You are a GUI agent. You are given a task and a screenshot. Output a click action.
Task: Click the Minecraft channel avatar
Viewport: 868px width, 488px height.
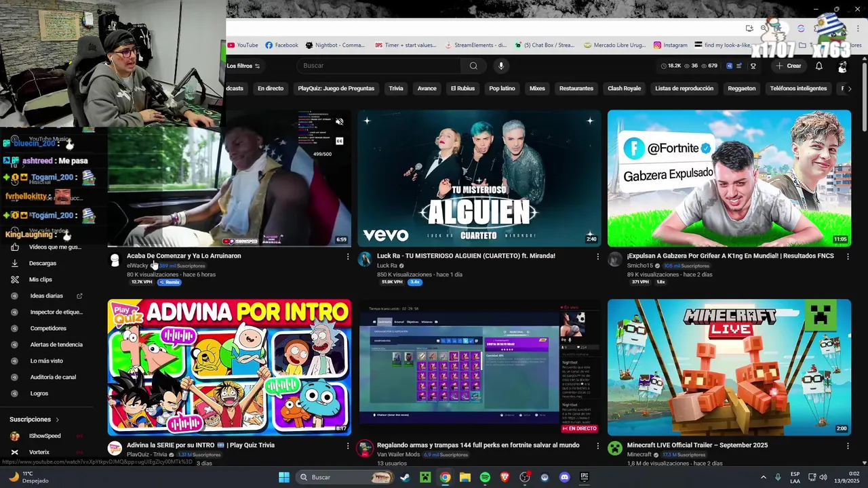pos(615,448)
